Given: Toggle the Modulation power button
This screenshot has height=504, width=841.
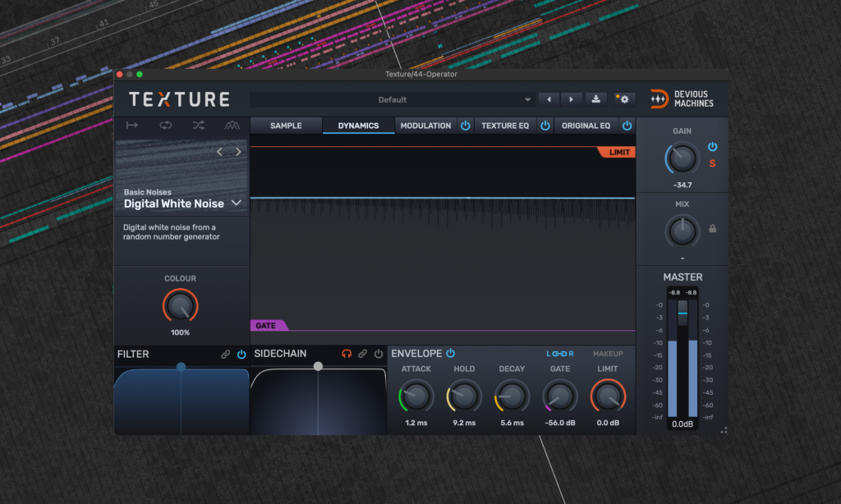Looking at the screenshot, I should [x=465, y=126].
